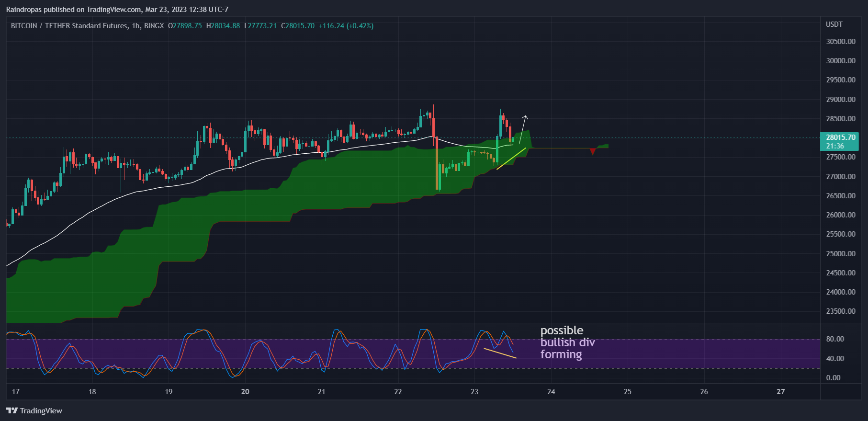Click date 18 on time axis
Viewport: 868px width, 421px height.
tap(92, 392)
